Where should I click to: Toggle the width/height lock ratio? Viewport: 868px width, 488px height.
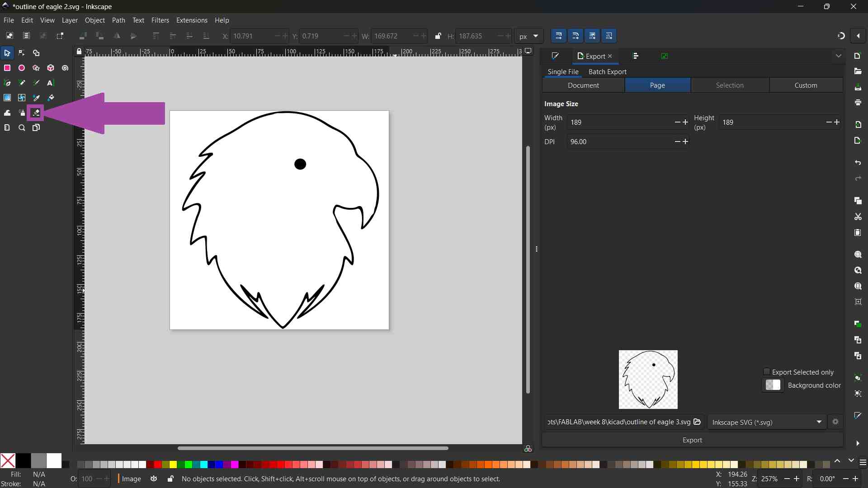438,36
